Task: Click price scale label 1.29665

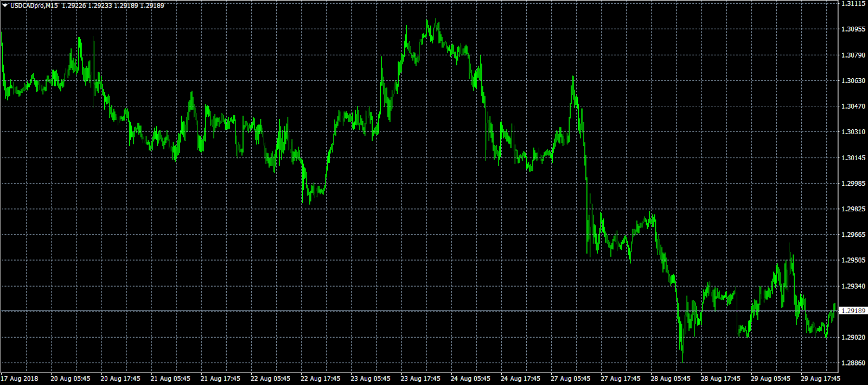Action: point(853,235)
